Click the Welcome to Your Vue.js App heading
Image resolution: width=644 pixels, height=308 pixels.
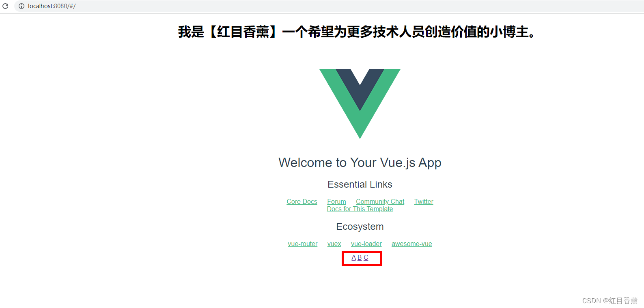point(360,163)
